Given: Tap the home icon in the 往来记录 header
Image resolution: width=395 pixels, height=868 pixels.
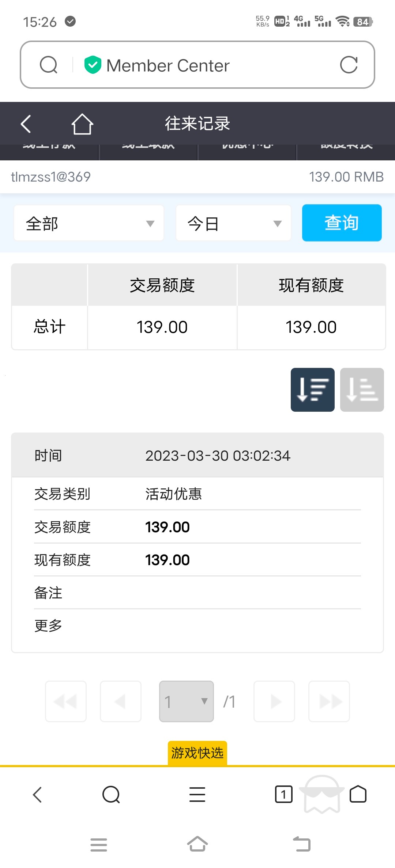Looking at the screenshot, I should (82, 124).
